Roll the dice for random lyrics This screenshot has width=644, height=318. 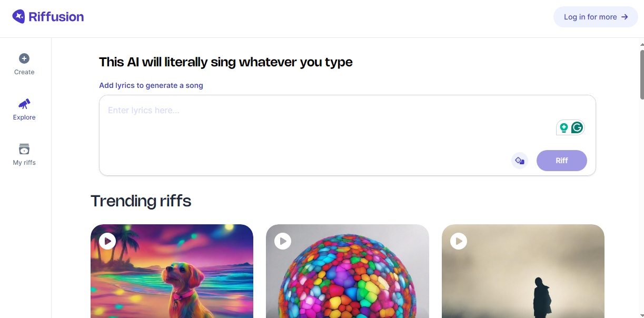tap(519, 160)
